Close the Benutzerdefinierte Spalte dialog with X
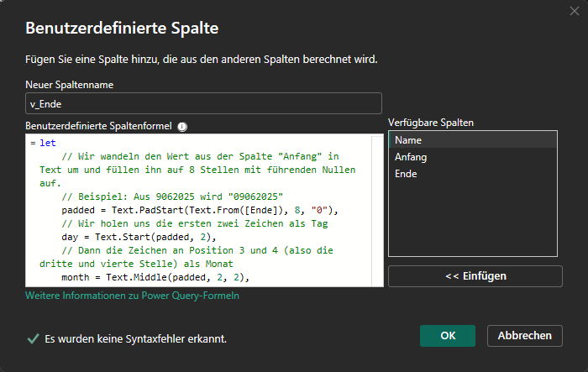This screenshot has height=372, width=588. pyautogui.click(x=573, y=10)
